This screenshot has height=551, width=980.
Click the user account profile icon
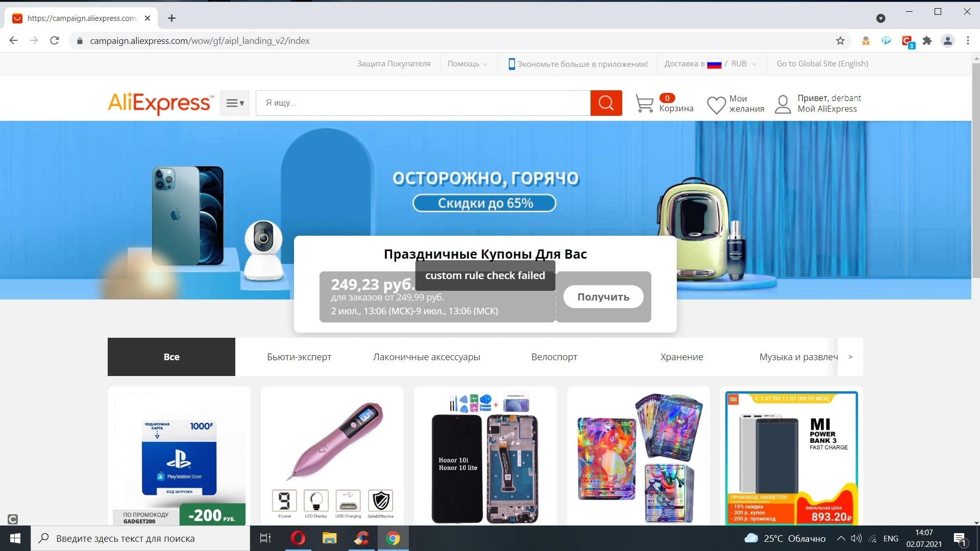point(782,104)
